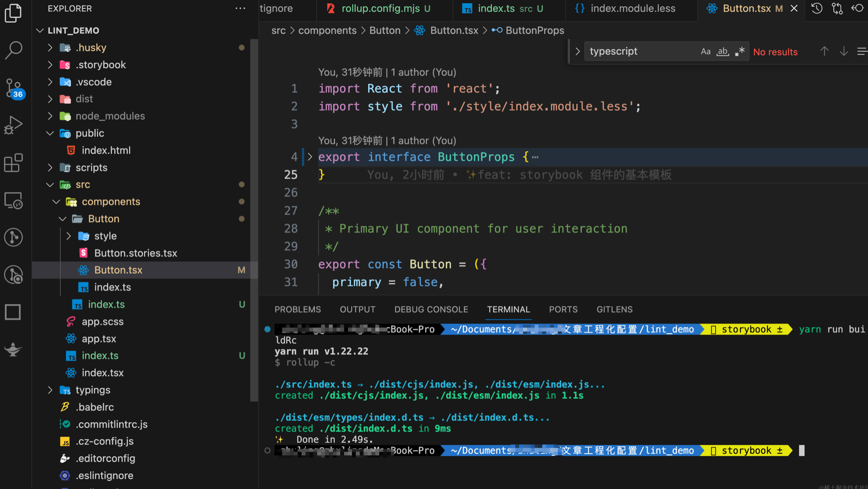Open Remote Explorer view icon

click(x=13, y=200)
